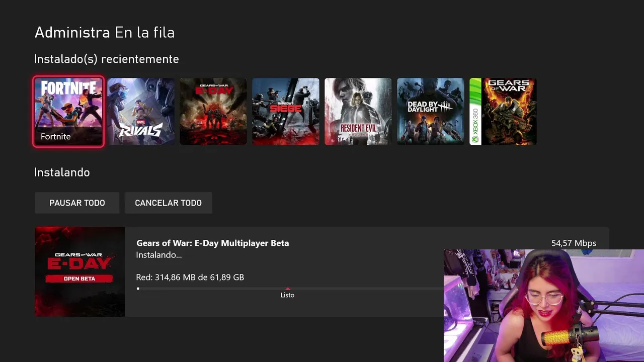Choose the Resident Evil game tile
This screenshot has width=644, height=362.
[358, 112]
